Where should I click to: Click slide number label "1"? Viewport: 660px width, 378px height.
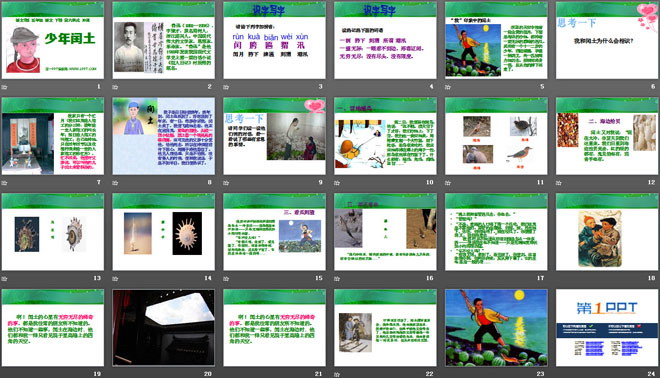pyautogui.click(x=99, y=86)
